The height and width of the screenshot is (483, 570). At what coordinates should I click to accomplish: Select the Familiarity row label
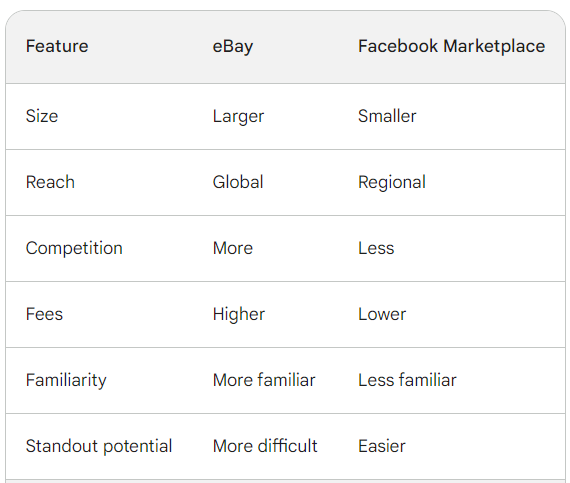66,381
